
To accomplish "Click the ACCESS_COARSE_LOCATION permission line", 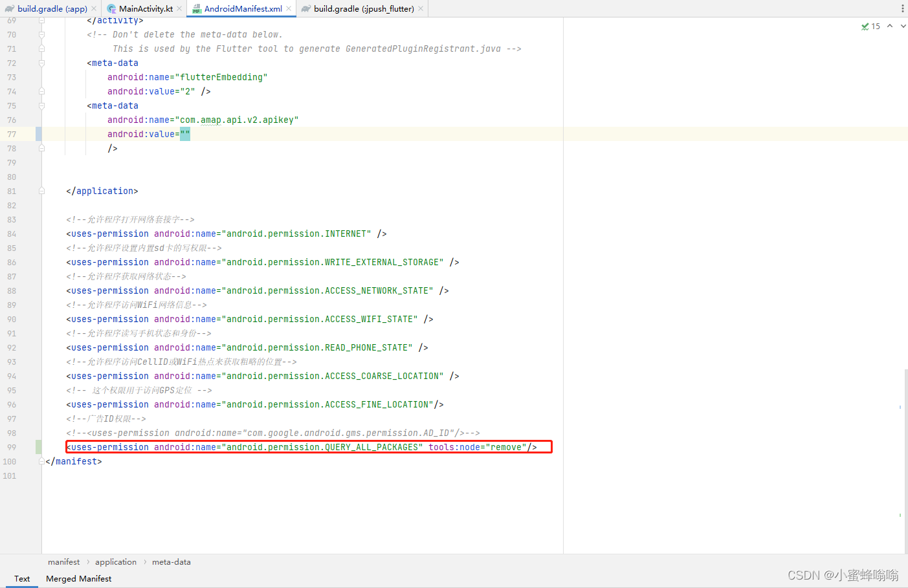I will [263, 376].
